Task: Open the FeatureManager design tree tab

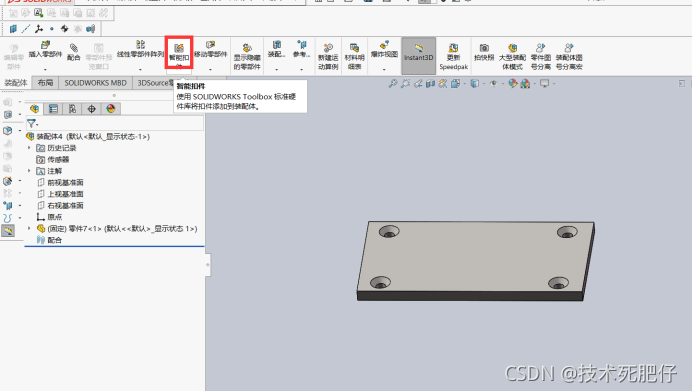Action: (34, 109)
